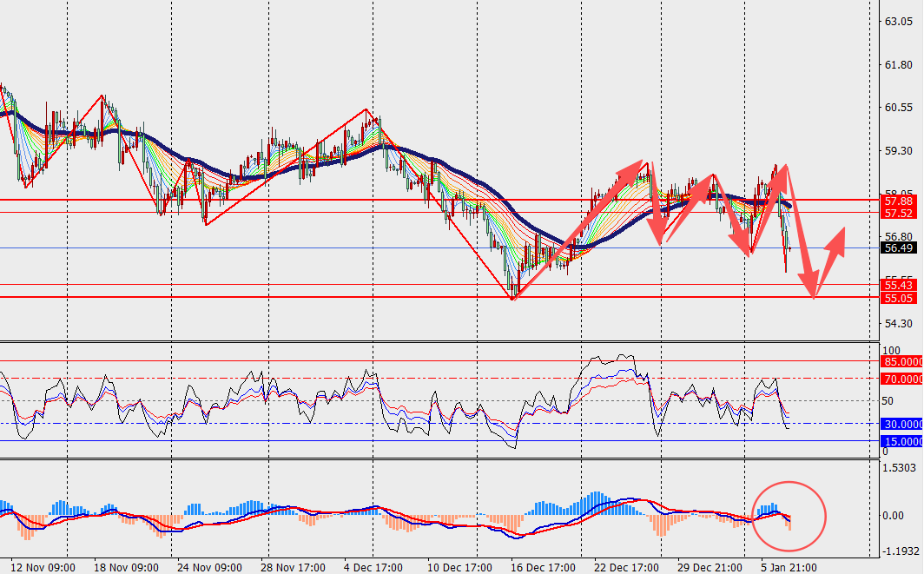Select the 16 Dec 17:00 time label
924x574 pixels.
pyautogui.click(x=544, y=567)
